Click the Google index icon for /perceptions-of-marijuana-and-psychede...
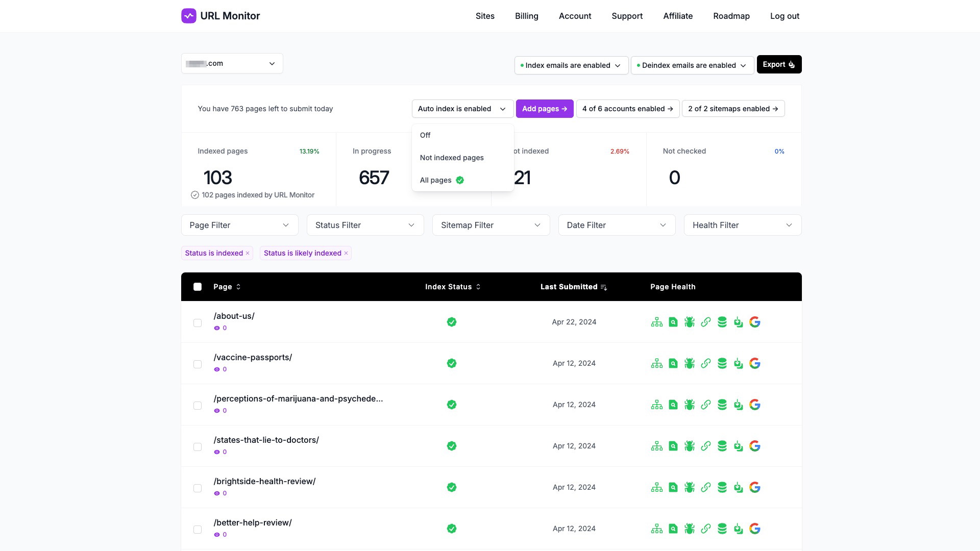 click(x=755, y=405)
